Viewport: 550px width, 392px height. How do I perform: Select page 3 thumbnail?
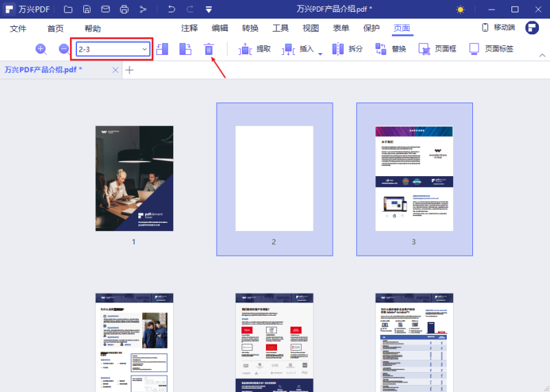pyautogui.click(x=415, y=178)
